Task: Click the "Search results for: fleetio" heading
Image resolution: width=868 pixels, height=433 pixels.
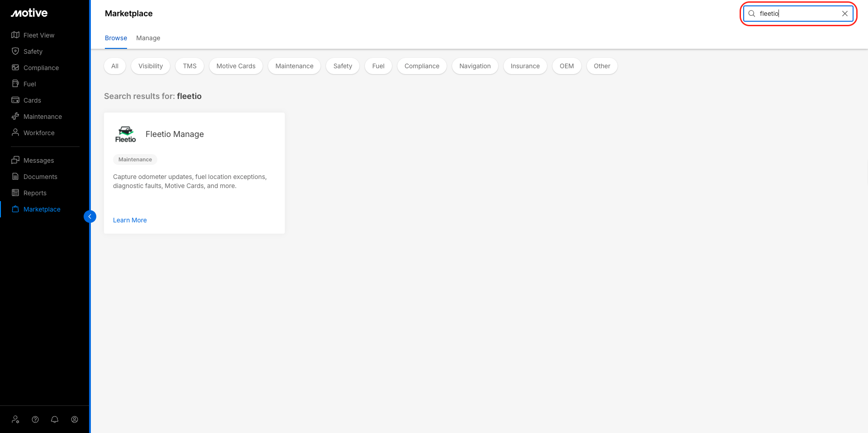Action: [153, 96]
